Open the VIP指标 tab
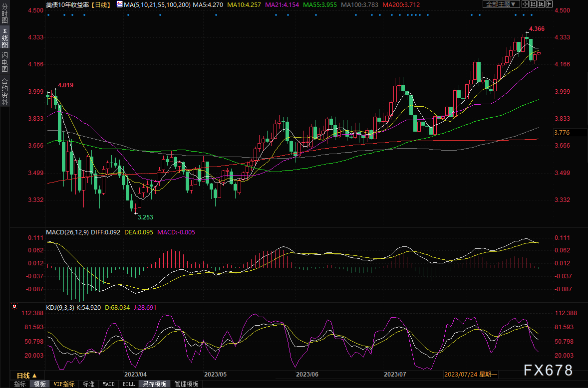The width and height of the screenshot is (588, 388). [x=64, y=384]
